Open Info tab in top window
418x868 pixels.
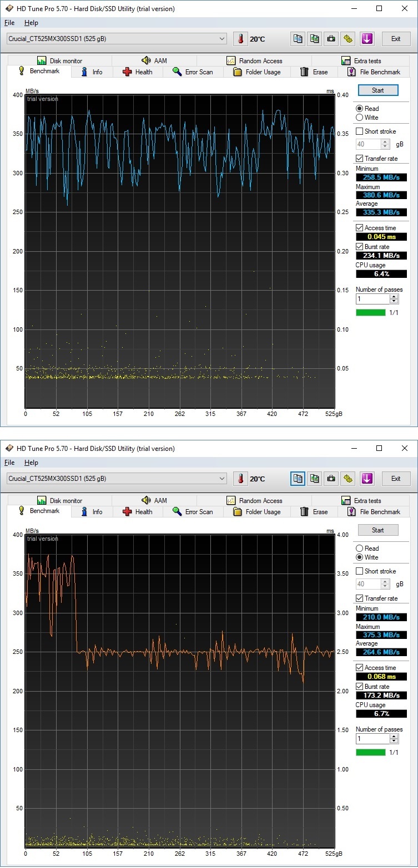(92, 72)
